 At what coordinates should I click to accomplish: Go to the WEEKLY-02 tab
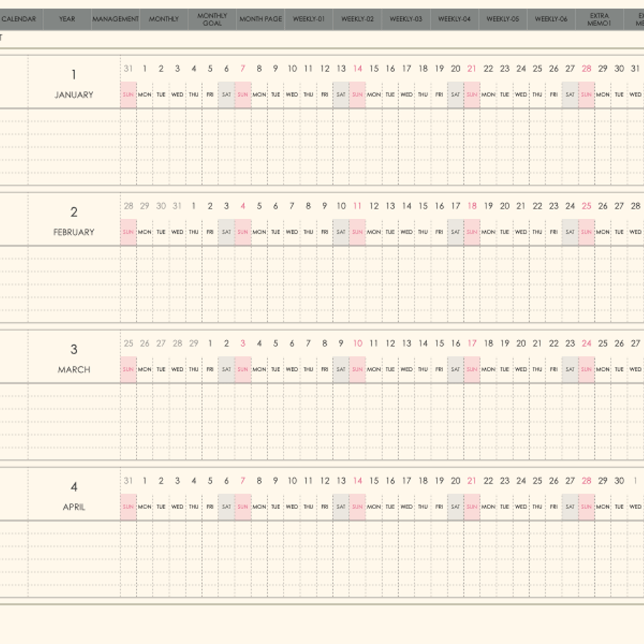pos(357,19)
